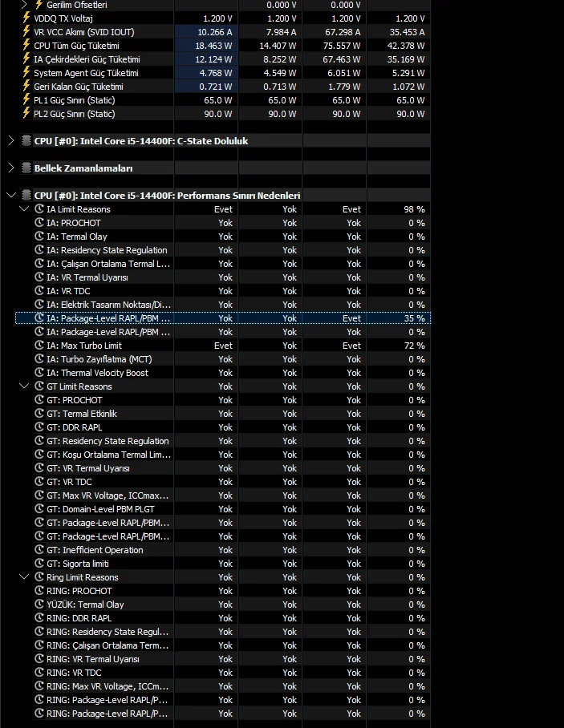
Task: Click clock icon of GT: Domain-Level PBM PLGT
Action: [x=39, y=509]
